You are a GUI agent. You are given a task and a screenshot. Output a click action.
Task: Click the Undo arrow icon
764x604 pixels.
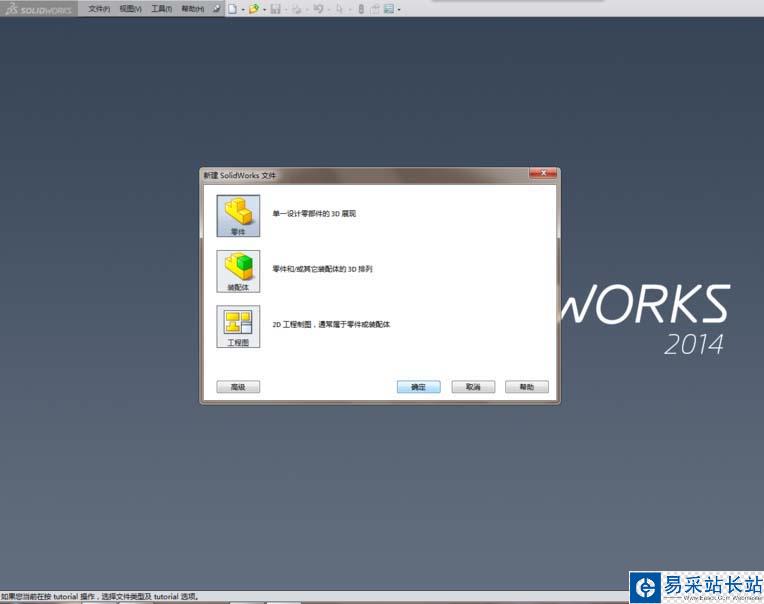tap(318, 9)
